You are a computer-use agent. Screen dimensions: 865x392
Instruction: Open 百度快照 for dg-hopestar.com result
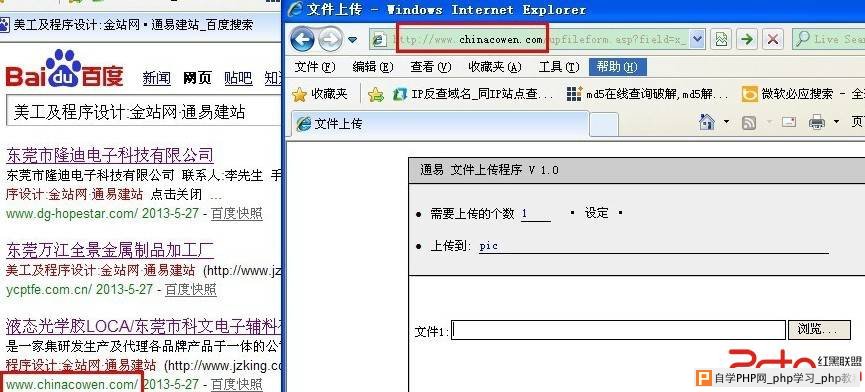click(237, 213)
